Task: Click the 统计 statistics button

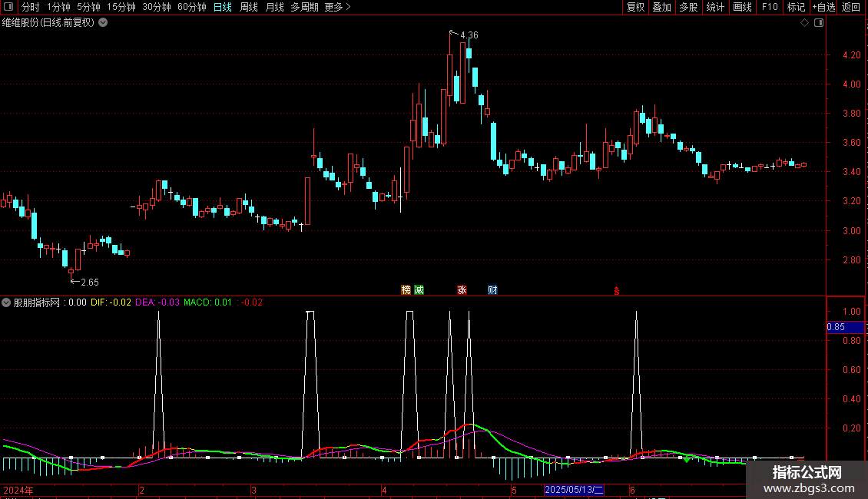Action: (715, 7)
